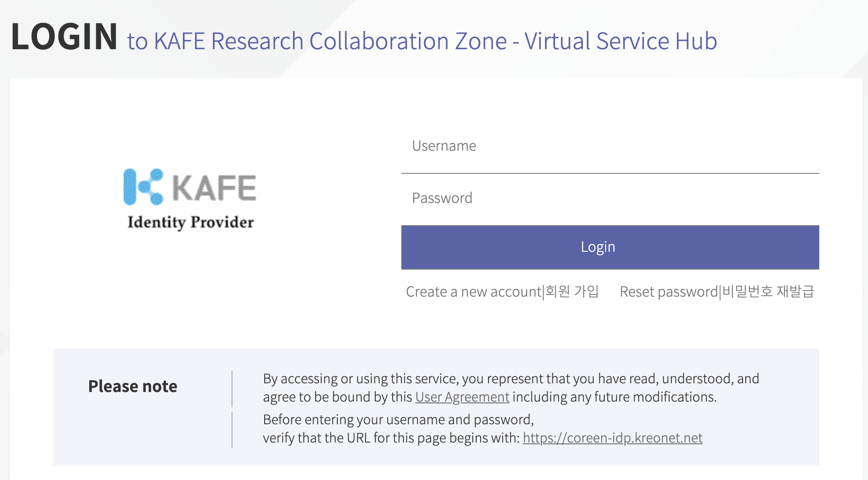
Task: Click the Identity Provider caption under logo
Action: point(191,222)
